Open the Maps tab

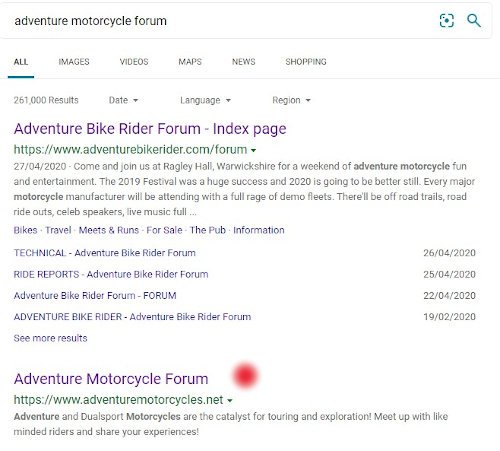(190, 62)
